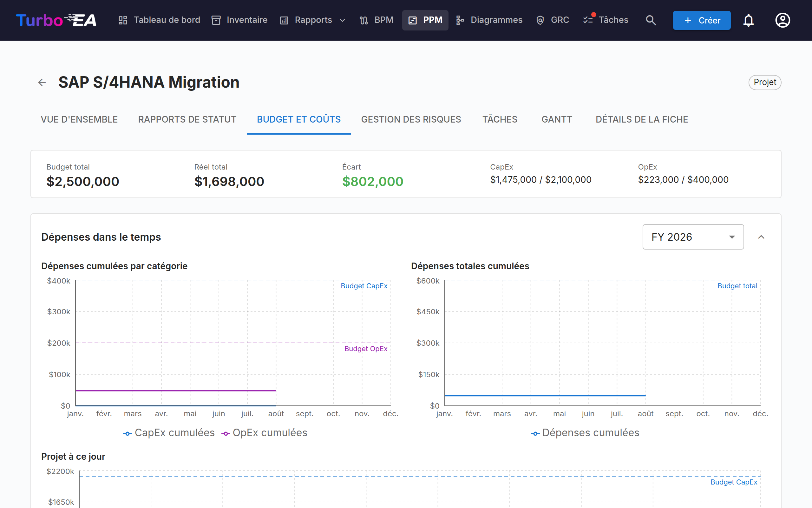Click the Inventaire archive box icon
Viewport: 812px width, 508px height.
coord(216,21)
